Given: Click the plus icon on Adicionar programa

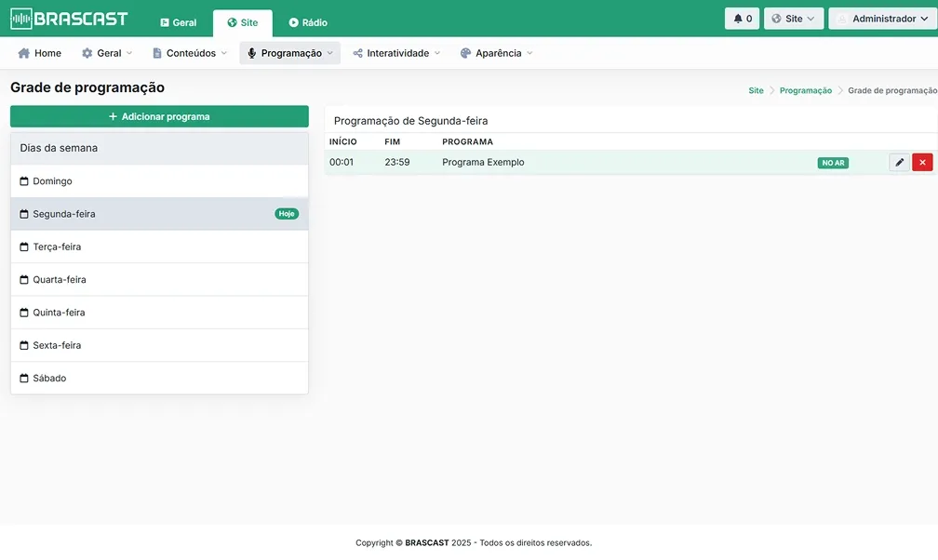Looking at the screenshot, I should click(114, 116).
